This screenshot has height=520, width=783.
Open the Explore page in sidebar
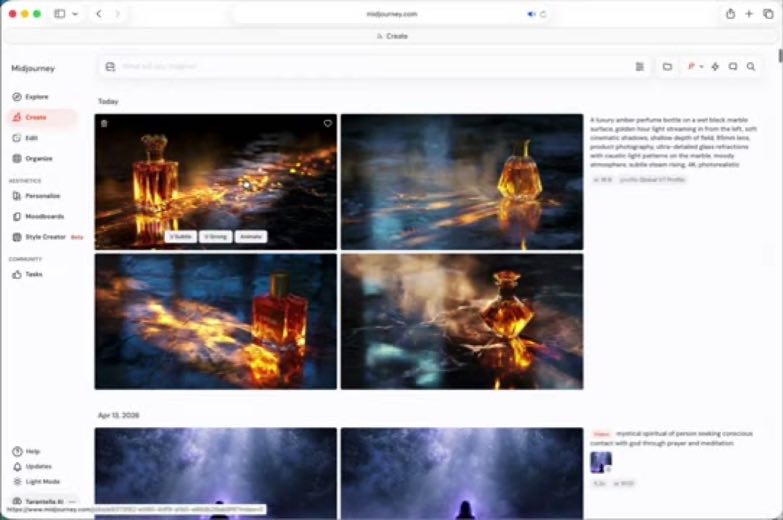pos(30,97)
